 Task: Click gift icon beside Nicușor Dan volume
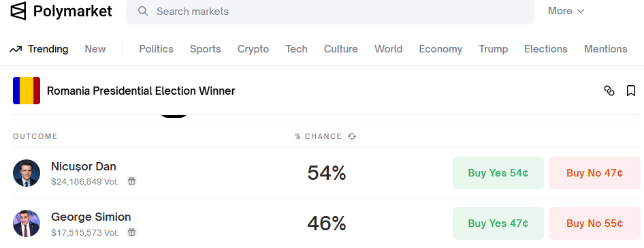pos(131,181)
